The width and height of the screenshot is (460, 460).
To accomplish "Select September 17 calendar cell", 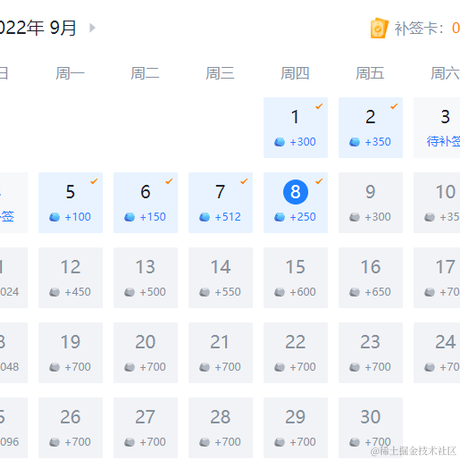I will [x=437, y=278].
